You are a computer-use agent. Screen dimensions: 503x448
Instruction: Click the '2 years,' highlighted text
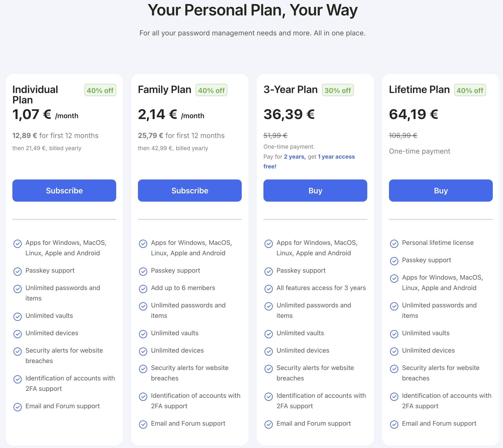pyautogui.click(x=295, y=157)
